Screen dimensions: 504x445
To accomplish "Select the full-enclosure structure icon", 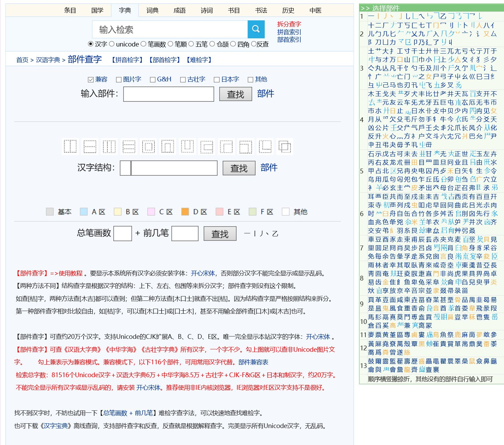I will click(148, 147).
